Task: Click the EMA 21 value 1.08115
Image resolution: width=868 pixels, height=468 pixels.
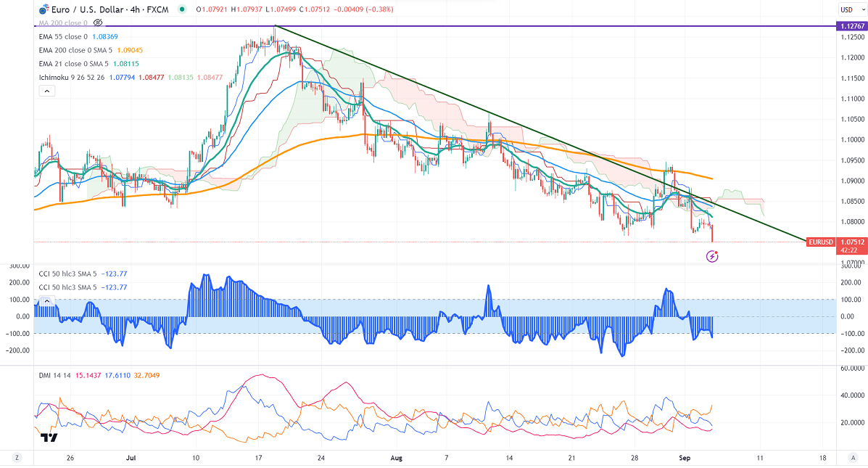Action: click(x=125, y=64)
